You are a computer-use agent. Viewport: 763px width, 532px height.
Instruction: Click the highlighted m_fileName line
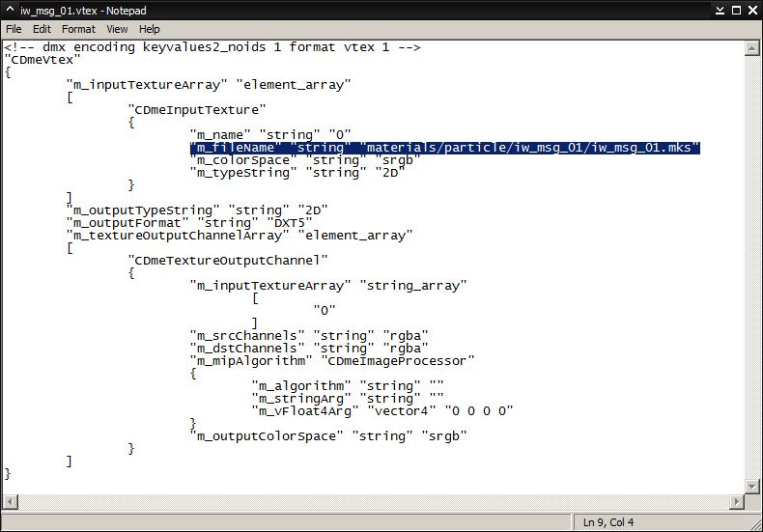444,148
